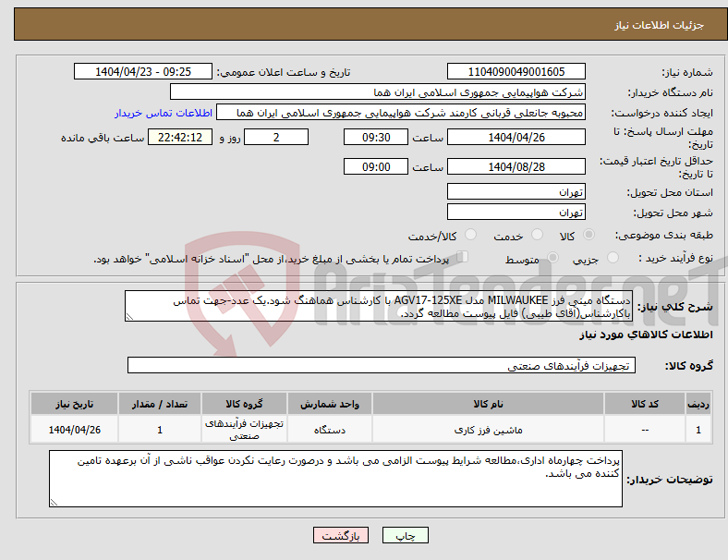728x560 pixels.
Task: Open buyer contact info link اطلاعات تماس خریدار
Action: [164, 113]
